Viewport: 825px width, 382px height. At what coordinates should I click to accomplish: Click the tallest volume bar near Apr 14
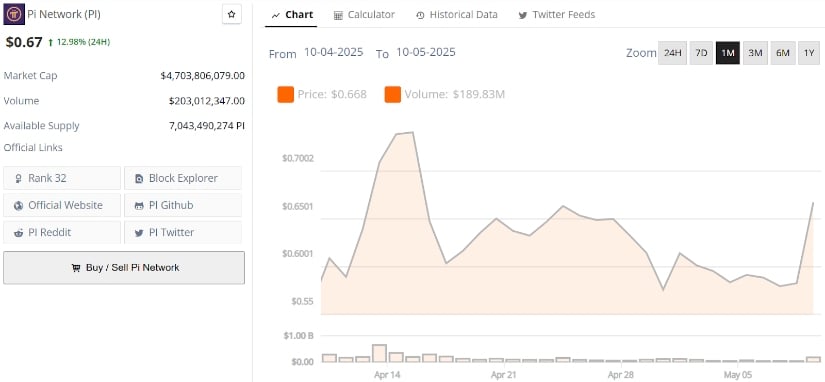point(379,353)
